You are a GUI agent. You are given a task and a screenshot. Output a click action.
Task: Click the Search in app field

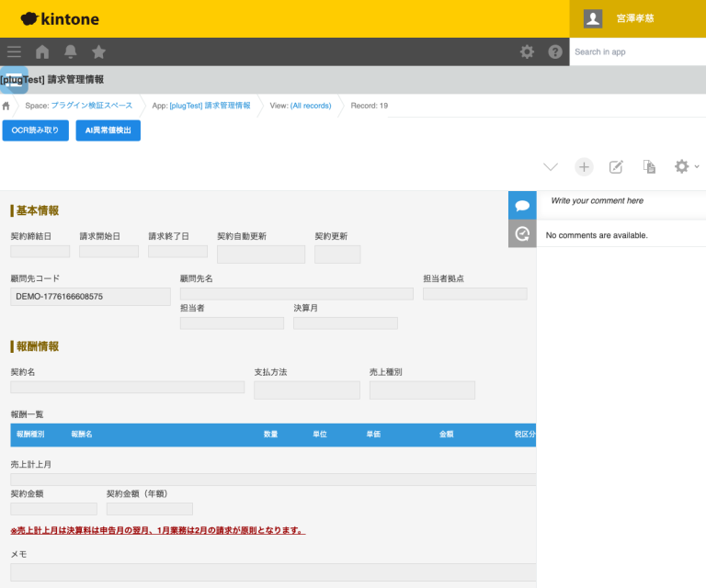[636, 51]
